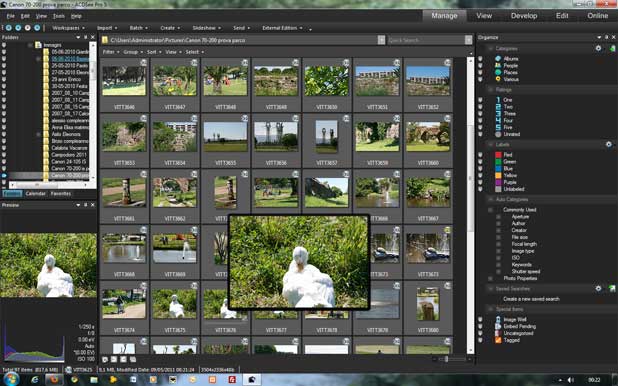
Task: Open Categories settings gear icon
Action: click(x=598, y=48)
